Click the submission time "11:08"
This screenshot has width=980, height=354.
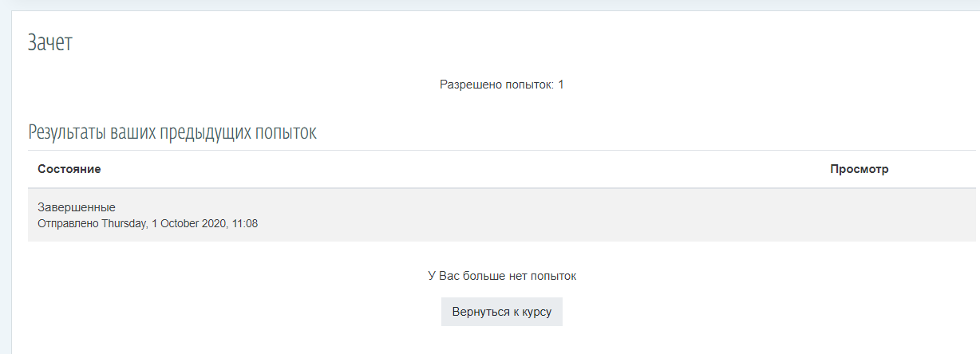coord(245,224)
